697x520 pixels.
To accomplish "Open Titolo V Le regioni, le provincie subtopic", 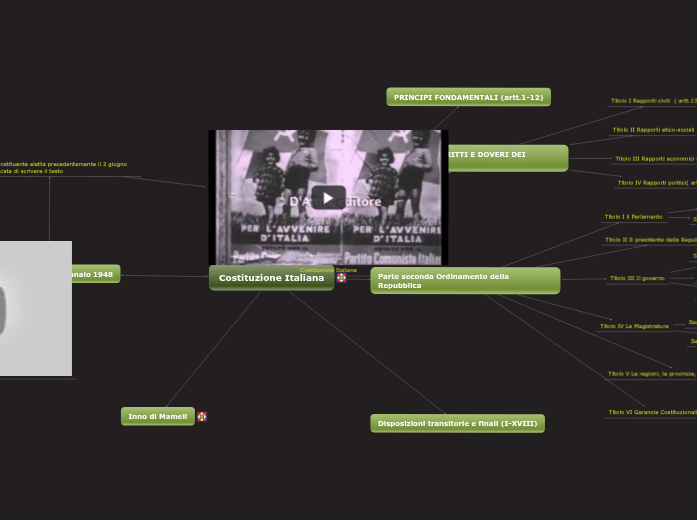I will (650, 374).
